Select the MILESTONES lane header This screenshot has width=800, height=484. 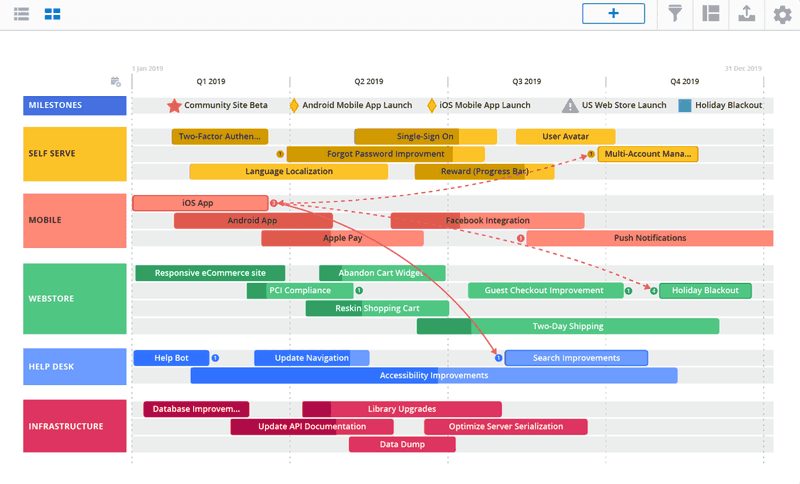pos(74,106)
